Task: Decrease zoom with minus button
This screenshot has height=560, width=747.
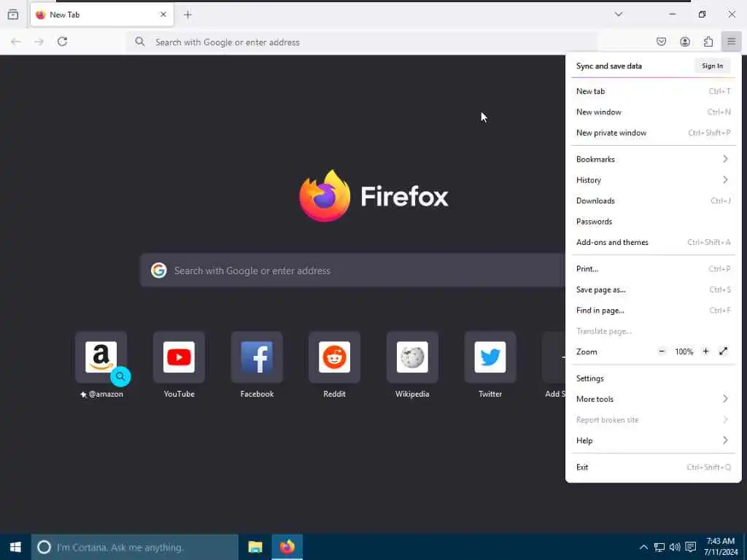Action: click(x=662, y=351)
